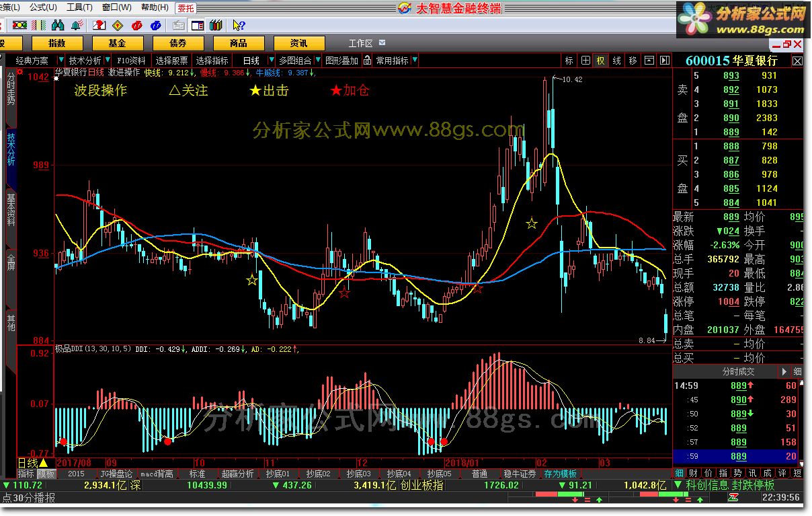812x516 pixels.
Task: Switch to the 基金 category
Action: point(118,43)
